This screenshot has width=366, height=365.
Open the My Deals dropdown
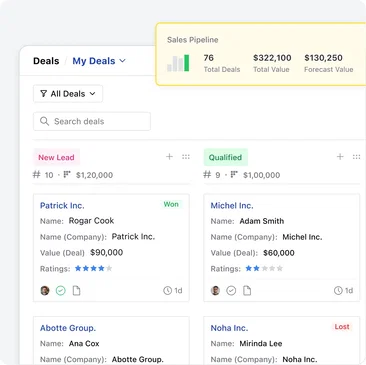pos(99,61)
